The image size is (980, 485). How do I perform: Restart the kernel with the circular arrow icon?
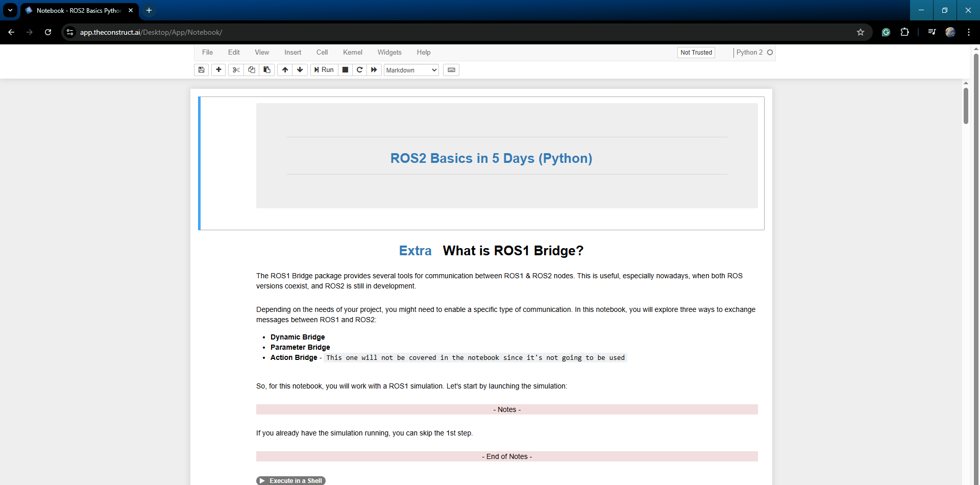(359, 70)
